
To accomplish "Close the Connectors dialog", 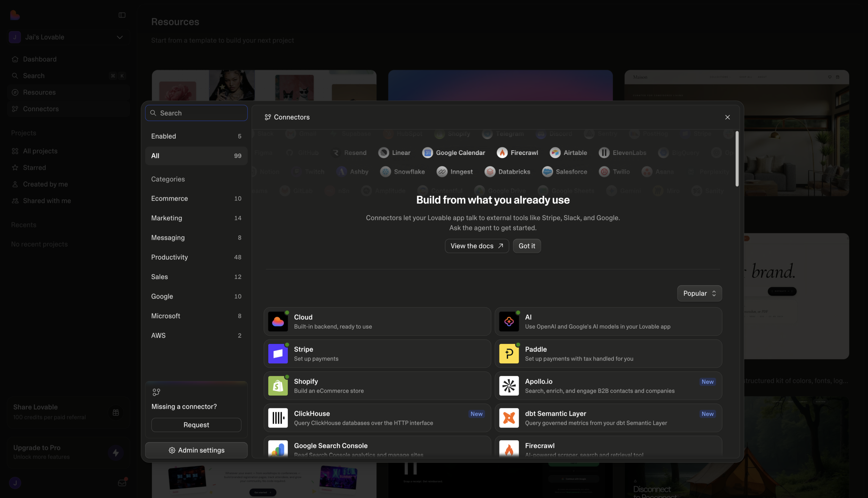I will point(727,117).
